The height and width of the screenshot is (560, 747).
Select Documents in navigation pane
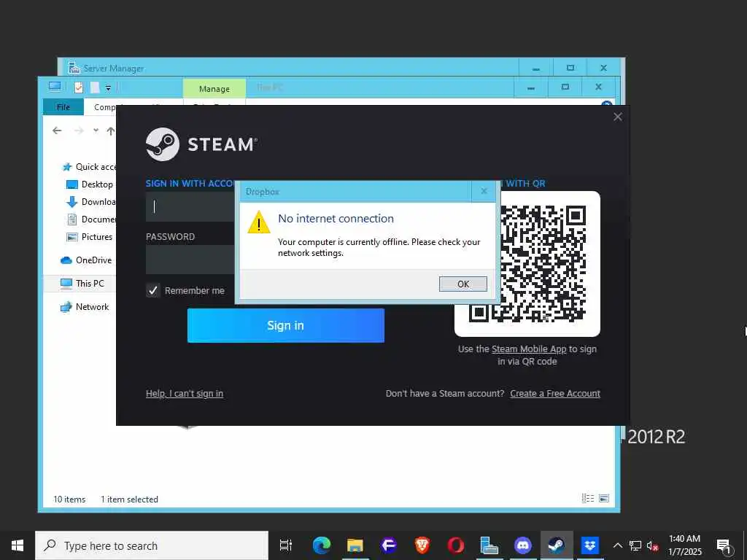[90, 219]
